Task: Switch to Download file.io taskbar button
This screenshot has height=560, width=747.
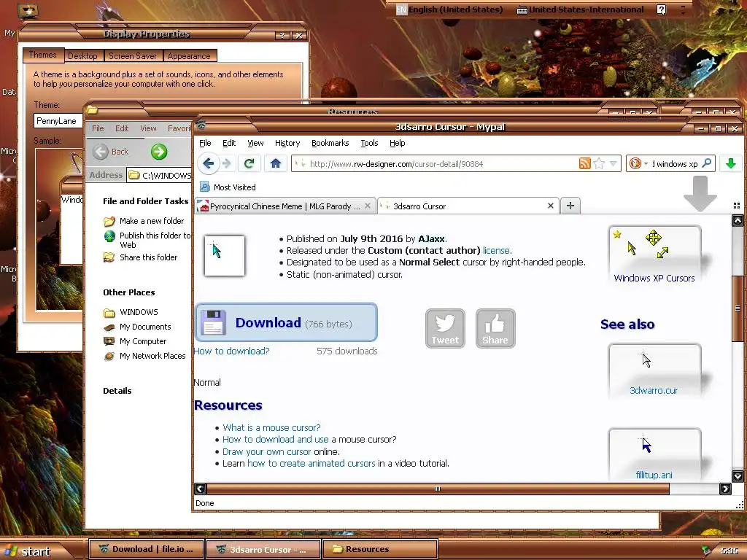Action: pos(147,550)
